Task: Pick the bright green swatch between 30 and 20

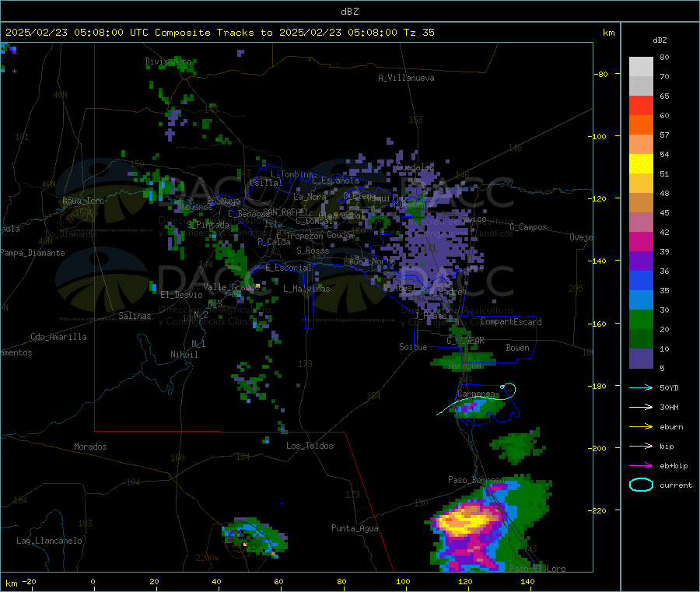Action: tap(641, 319)
